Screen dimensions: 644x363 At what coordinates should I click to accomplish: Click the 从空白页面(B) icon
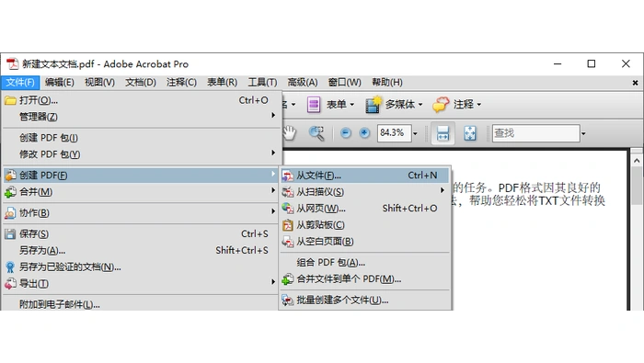pos(287,242)
